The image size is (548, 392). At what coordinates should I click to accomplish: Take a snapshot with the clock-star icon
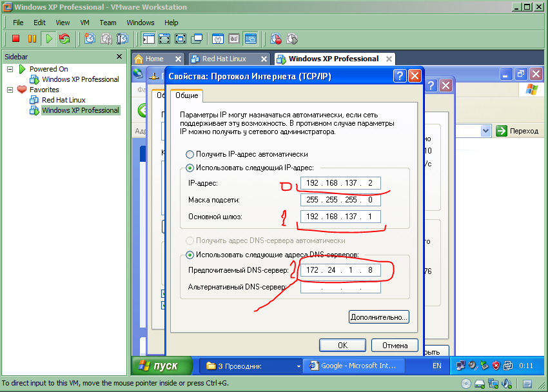click(x=90, y=39)
